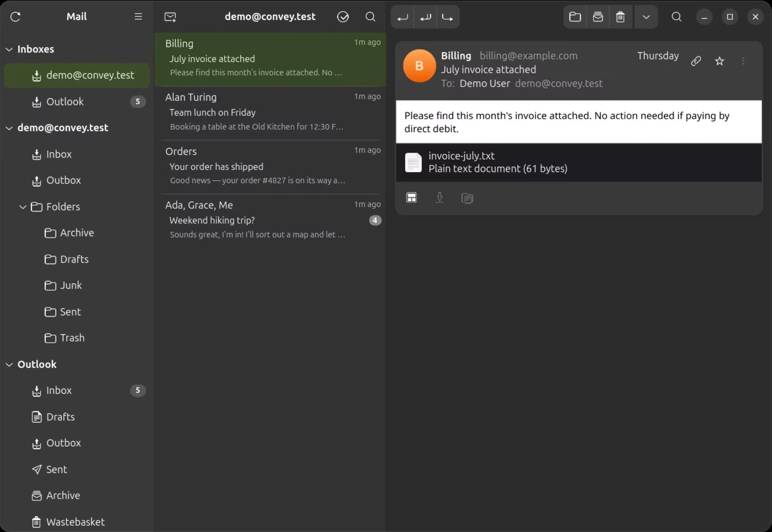This screenshot has height=532, width=772.
Task: Open the Archive folder under Folders
Action: (x=77, y=233)
